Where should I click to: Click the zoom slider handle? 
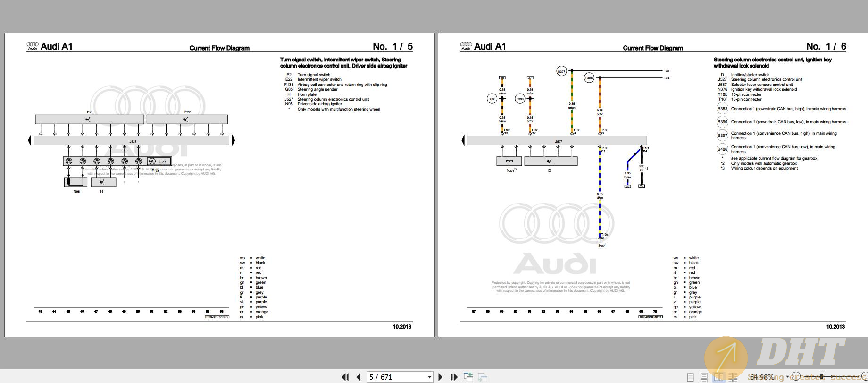click(822, 376)
